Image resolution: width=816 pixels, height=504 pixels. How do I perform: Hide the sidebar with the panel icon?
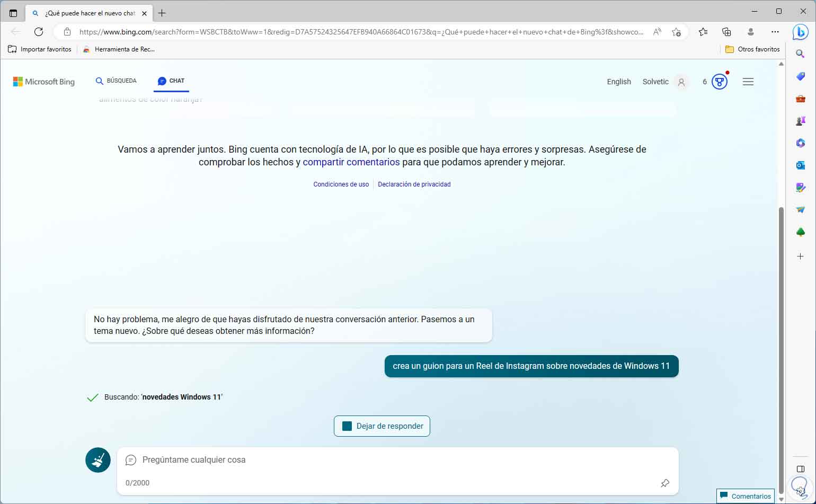pyautogui.click(x=800, y=469)
